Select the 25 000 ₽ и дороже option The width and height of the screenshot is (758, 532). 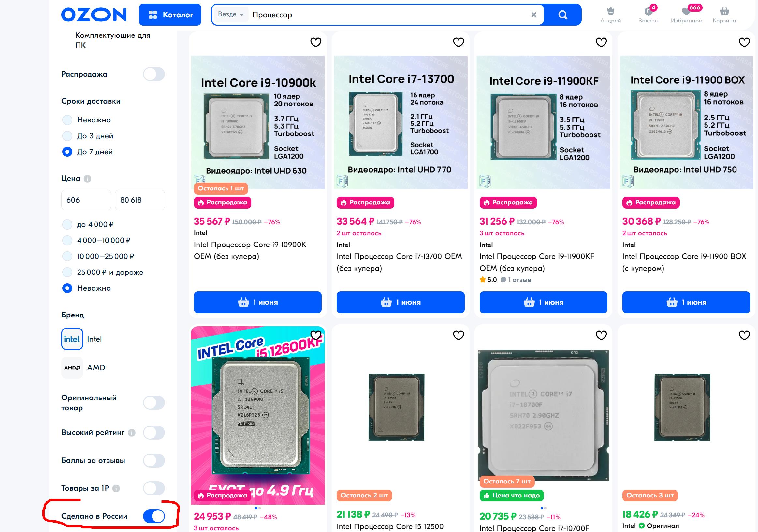67,272
